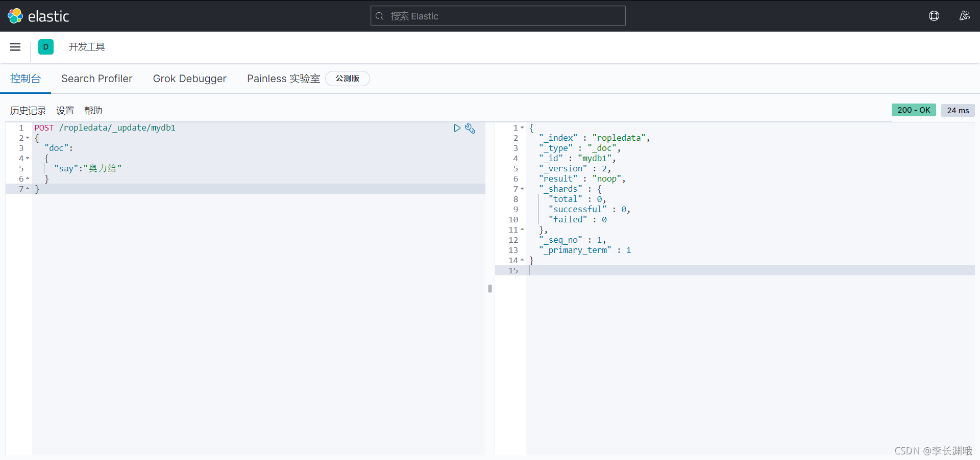The image size is (980, 460).
Task: Collapse request editor fold at line 4
Action: click(x=28, y=159)
